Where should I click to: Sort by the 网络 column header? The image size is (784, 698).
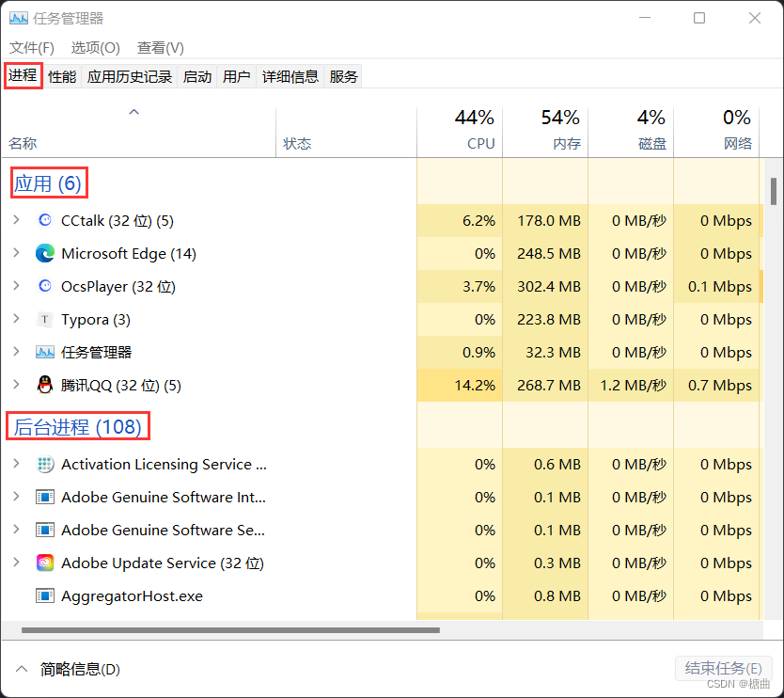tap(716, 133)
